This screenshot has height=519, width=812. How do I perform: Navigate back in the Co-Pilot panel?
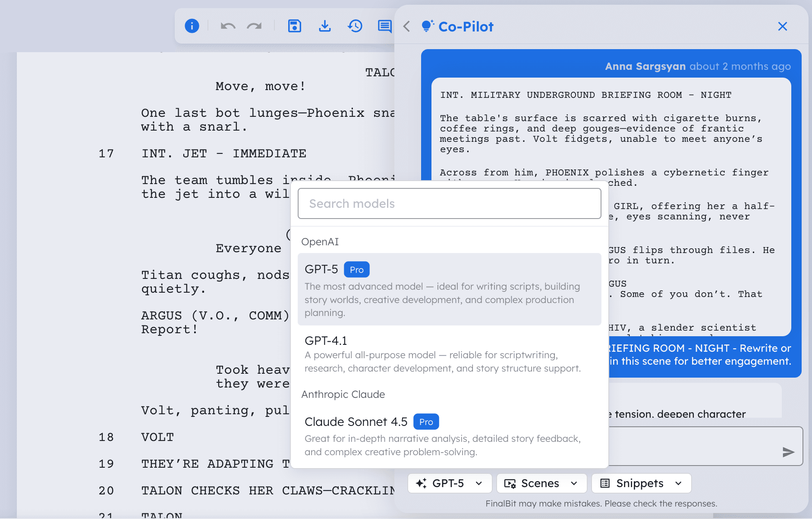[406, 26]
